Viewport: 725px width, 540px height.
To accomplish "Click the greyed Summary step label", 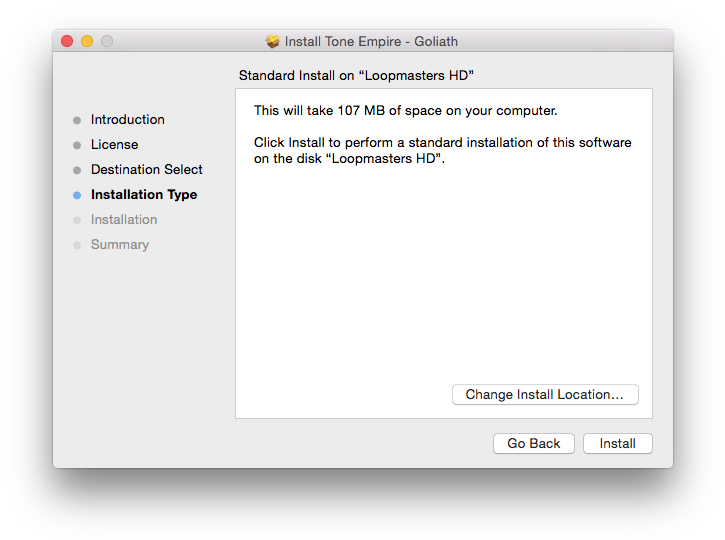I will click(119, 245).
